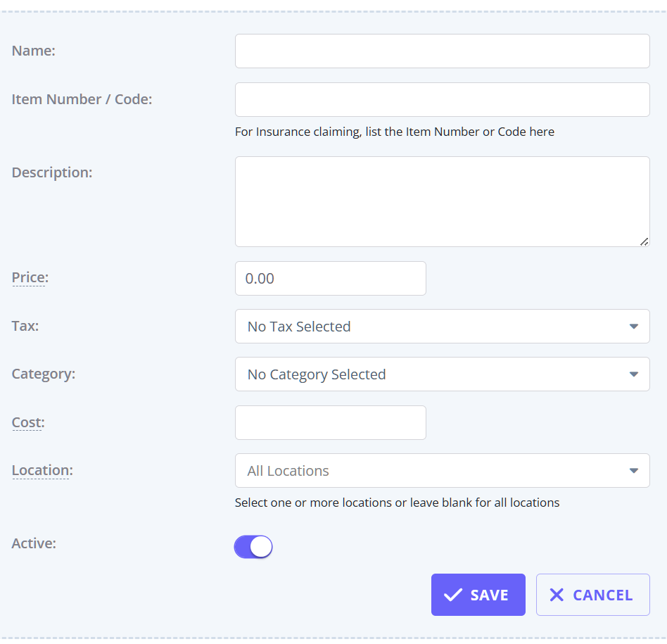Click the Tax dropdown arrow icon
The height and width of the screenshot is (644, 667).
633,327
